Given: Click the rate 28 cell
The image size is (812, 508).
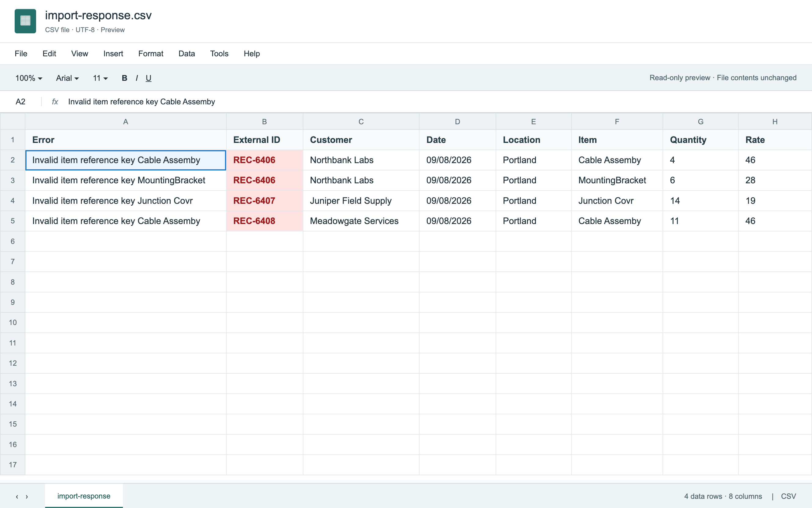Looking at the screenshot, I should point(775,181).
